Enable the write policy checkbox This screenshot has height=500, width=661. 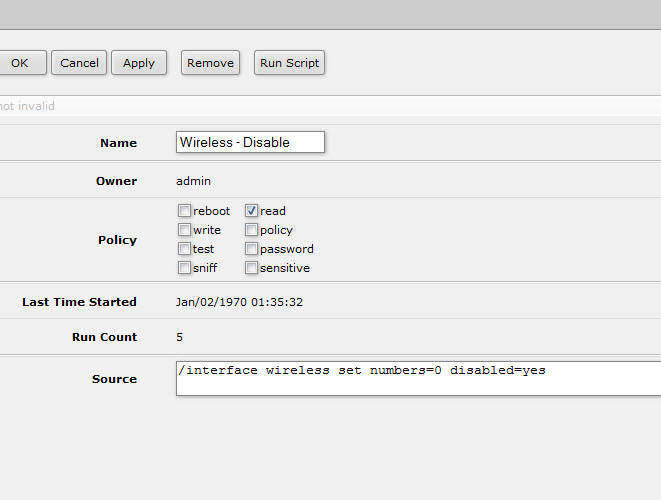[x=184, y=230]
